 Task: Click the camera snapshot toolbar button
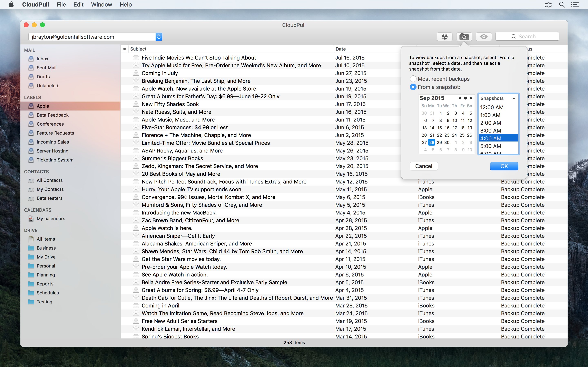(x=464, y=37)
